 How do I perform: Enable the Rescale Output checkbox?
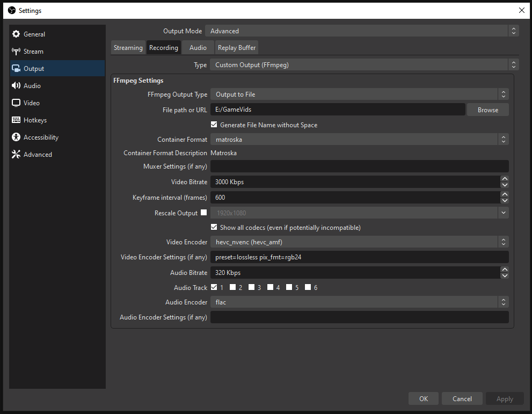click(x=203, y=212)
